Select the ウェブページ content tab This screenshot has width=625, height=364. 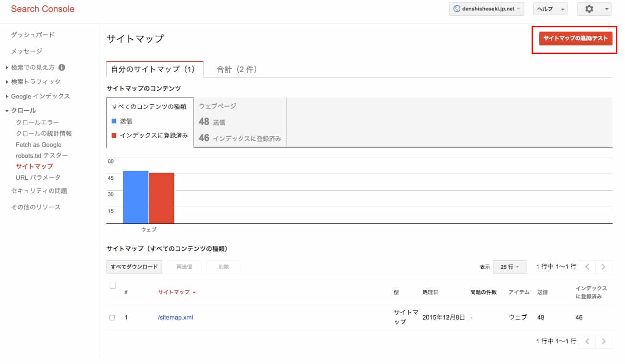click(240, 122)
